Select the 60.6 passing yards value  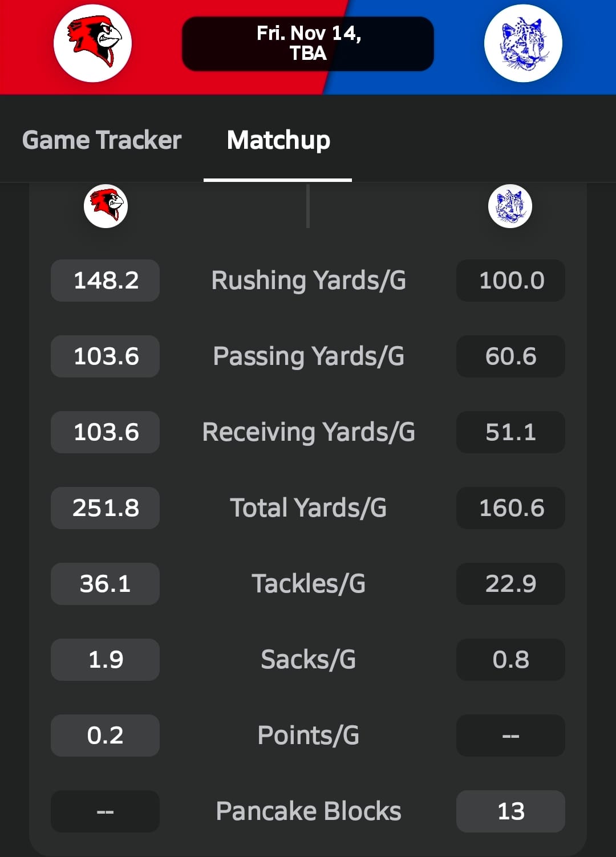pyautogui.click(x=510, y=356)
